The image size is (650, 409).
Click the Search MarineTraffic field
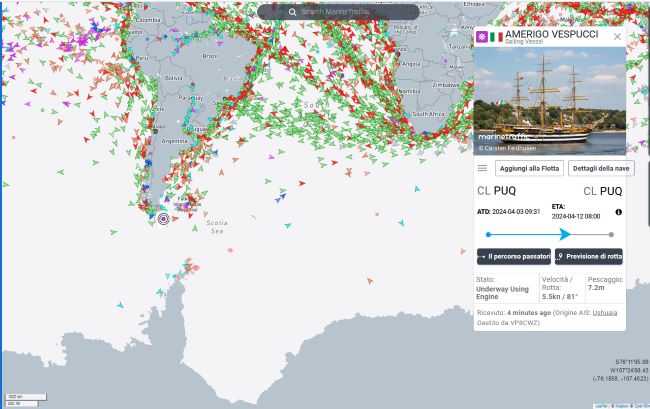pyautogui.click(x=338, y=12)
